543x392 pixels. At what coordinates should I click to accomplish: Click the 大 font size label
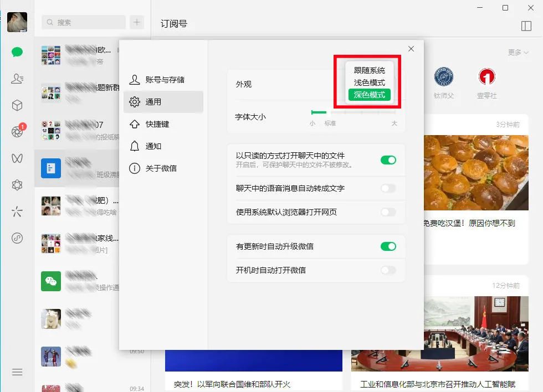click(394, 123)
